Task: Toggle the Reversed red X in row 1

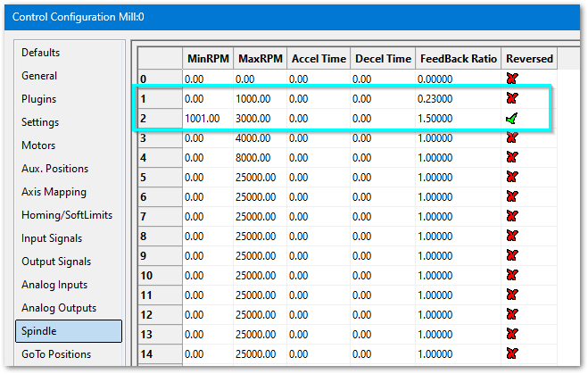Action: (x=512, y=98)
